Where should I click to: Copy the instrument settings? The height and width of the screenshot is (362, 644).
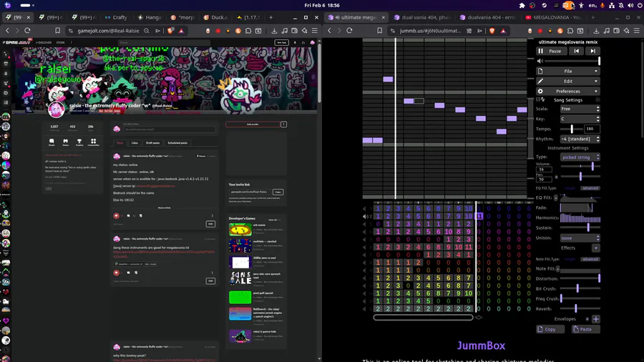point(550,329)
